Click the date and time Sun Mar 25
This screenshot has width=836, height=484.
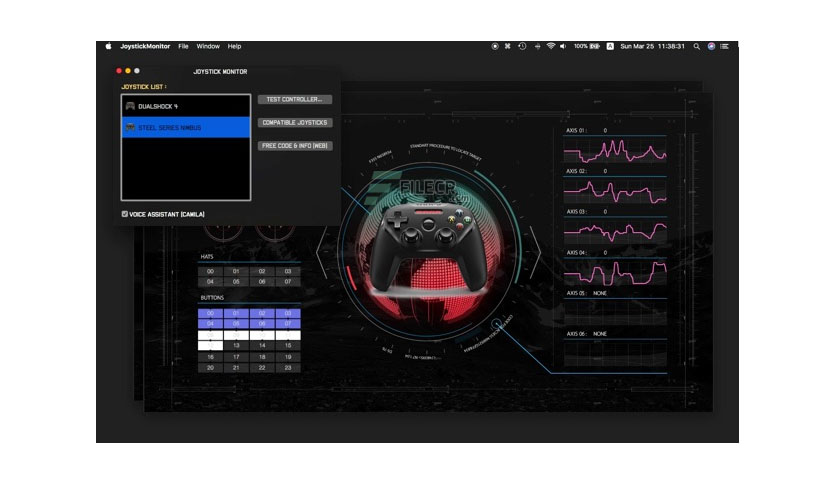click(x=653, y=46)
